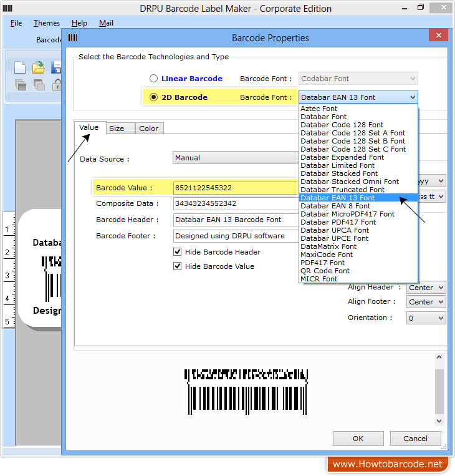Choose Databar EAN 8 Font option
Image resolution: width=455 pixels, height=476 pixels.
click(x=358, y=206)
